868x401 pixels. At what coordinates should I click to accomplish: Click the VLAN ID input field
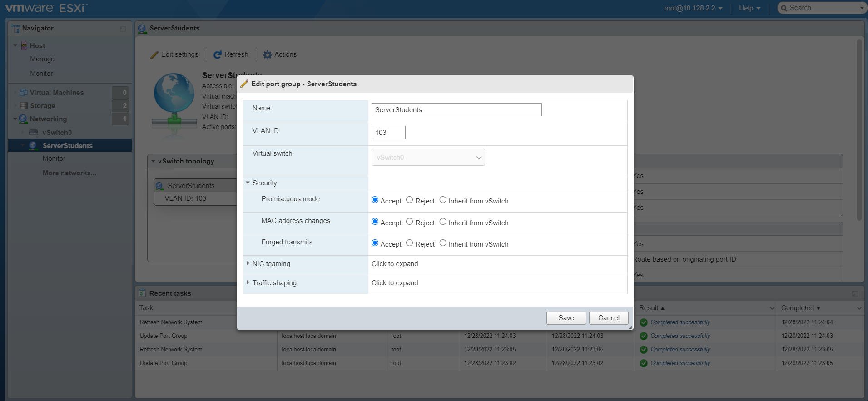[388, 133]
